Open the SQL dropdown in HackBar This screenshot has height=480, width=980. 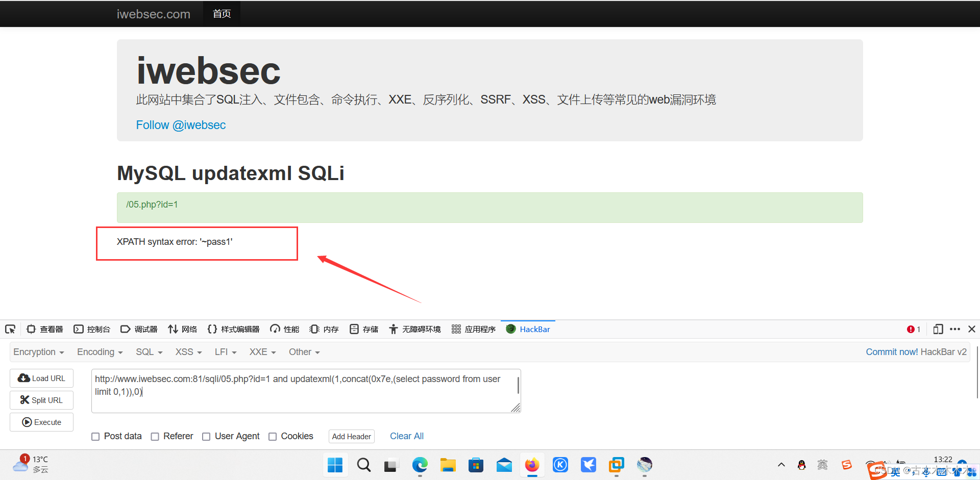click(x=149, y=352)
